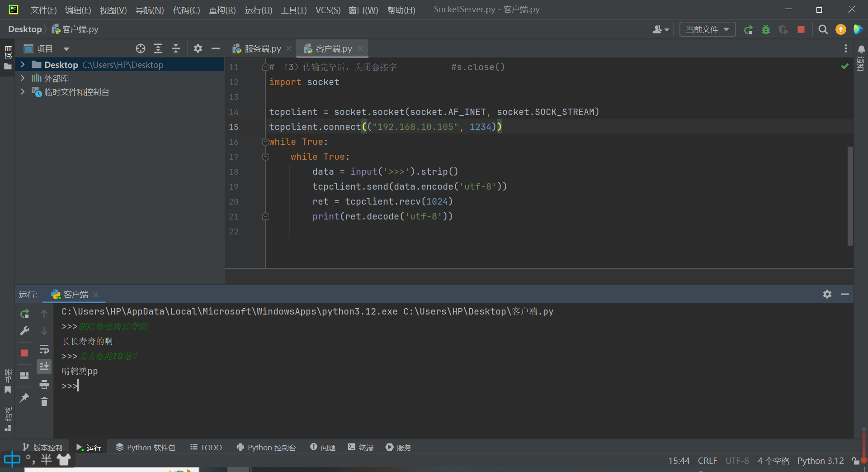Start debugging with the green bug icon
The height and width of the screenshot is (472, 868).
pos(766,29)
